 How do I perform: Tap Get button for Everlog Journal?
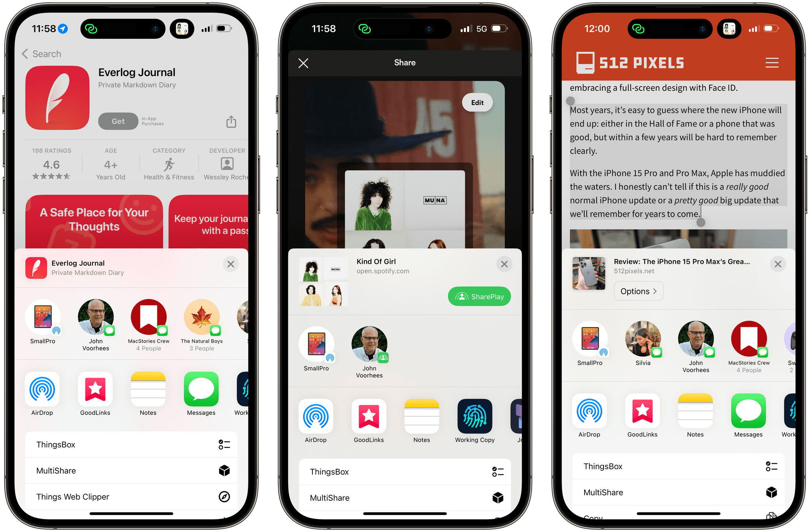pyautogui.click(x=116, y=121)
